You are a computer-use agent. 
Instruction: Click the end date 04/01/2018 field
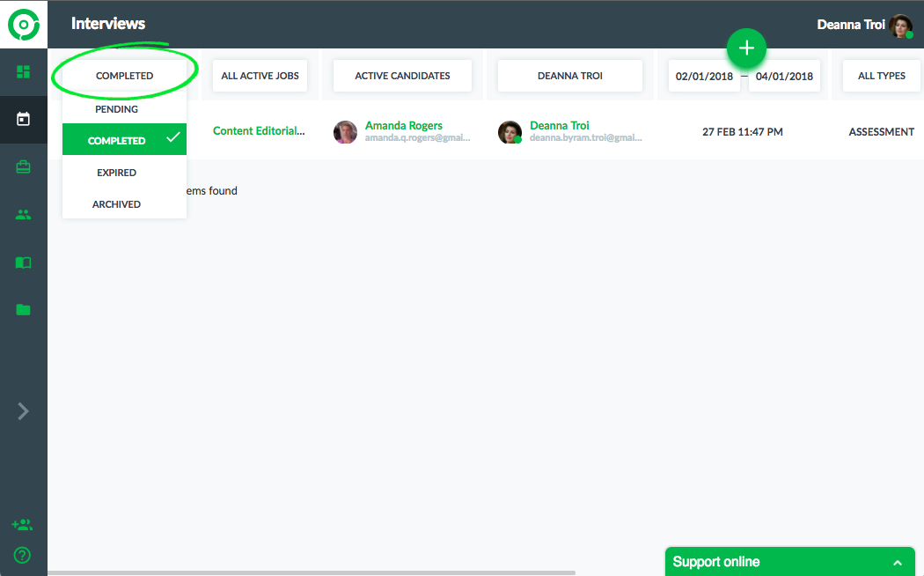coord(784,76)
